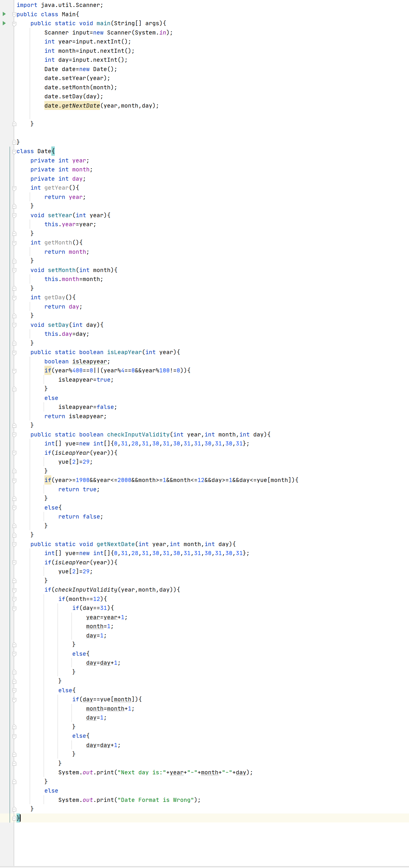Place cursor on 'Scanner input=new Scanner(System.in);'
Image resolution: width=409 pixels, height=868 pixels.
108,33
